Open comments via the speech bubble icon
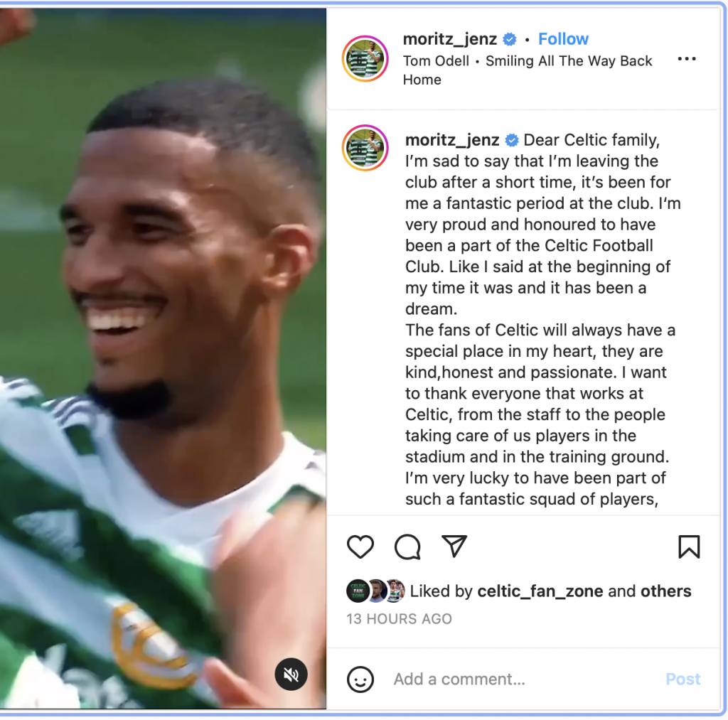 tap(407, 547)
